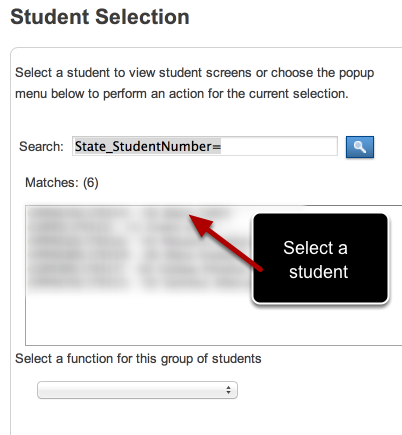Click the red arrow annotation

tap(226, 242)
